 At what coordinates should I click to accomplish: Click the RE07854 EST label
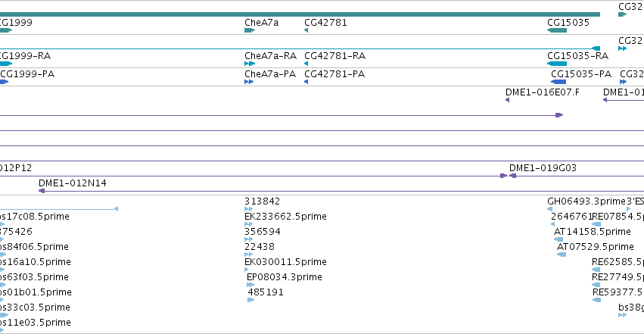(618, 217)
